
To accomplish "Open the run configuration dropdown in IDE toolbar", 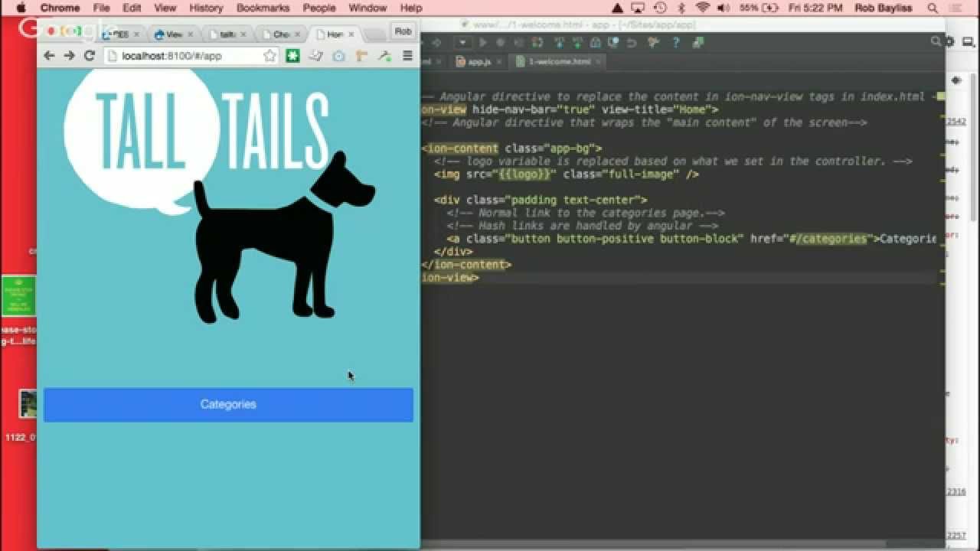I will coord(463,43).
